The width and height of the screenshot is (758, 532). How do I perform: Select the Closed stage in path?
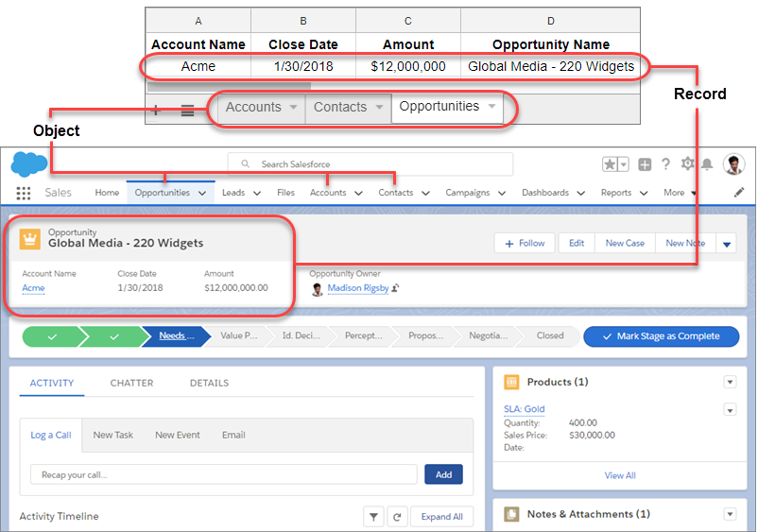tap(550, 335)
